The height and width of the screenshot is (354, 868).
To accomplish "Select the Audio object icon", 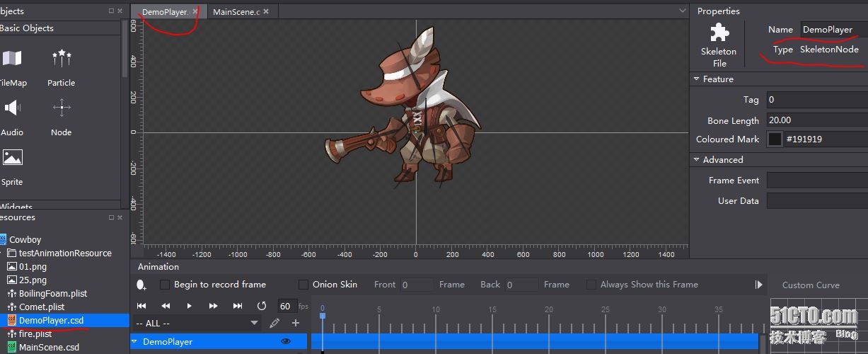I will (x=12, y=108).
